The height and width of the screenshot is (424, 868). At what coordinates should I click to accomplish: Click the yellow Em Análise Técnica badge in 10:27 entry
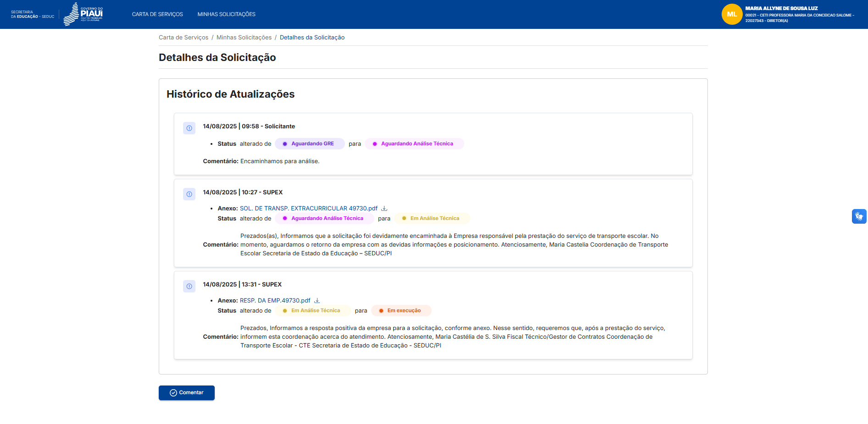click(x=432, y=219)
